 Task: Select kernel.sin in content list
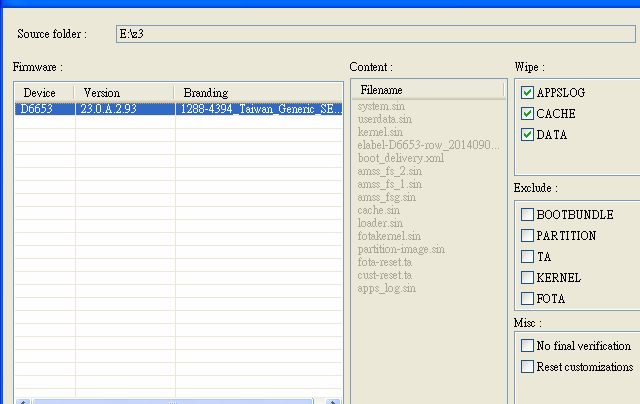380,132
